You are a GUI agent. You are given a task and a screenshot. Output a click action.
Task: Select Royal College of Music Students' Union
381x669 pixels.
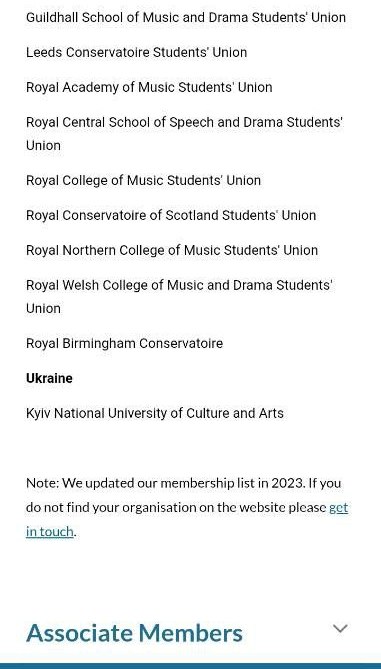click(143, 180)
